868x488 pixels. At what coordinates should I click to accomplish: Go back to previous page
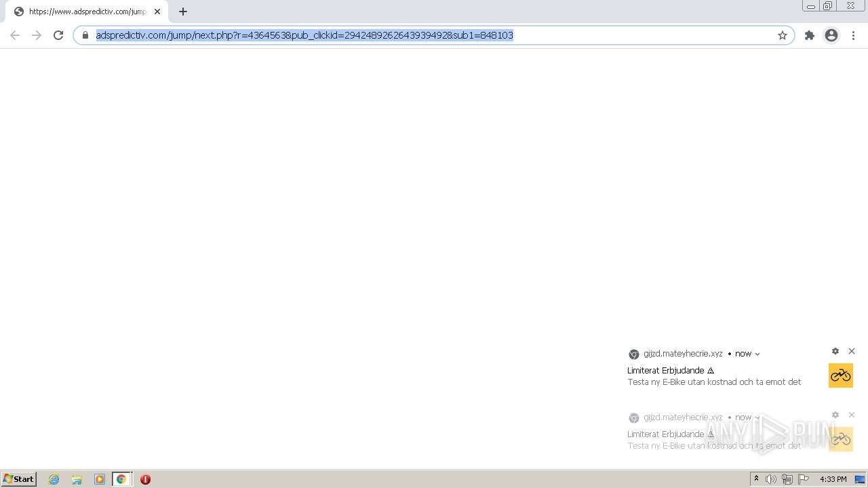(x=15, y=35)
